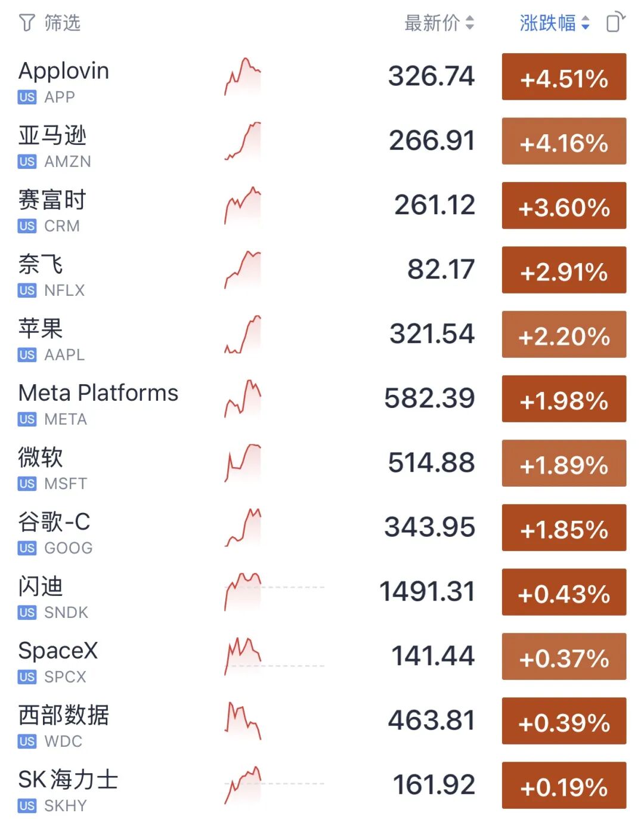This screenshot has width=644, height=819.
Task: Open the 筛选 filter funnel icon
Action: (x=27, y=23)
